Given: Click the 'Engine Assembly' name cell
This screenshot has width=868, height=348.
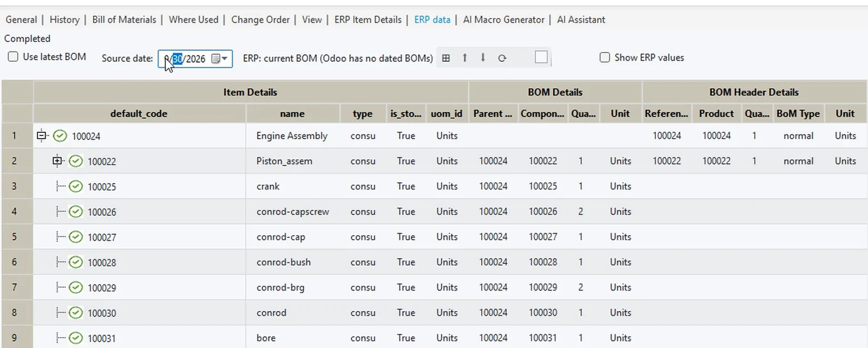Looking at the screenshot, I should 292,136.
